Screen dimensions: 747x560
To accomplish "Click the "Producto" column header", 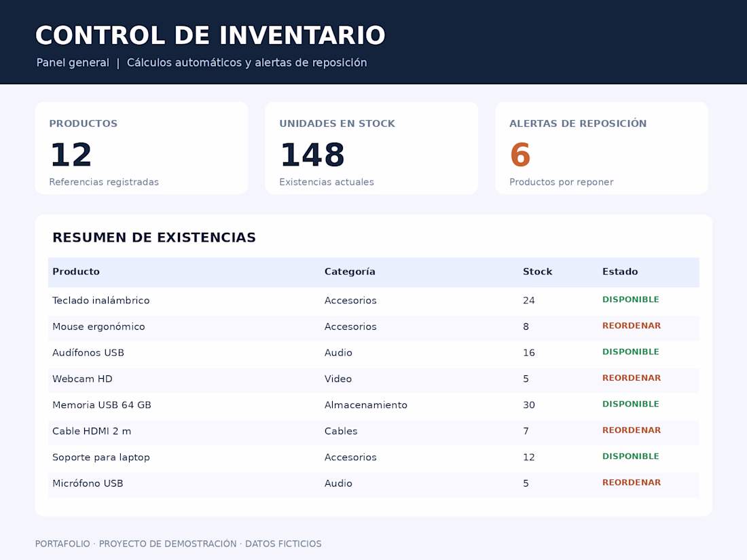I will coord(76,272).
